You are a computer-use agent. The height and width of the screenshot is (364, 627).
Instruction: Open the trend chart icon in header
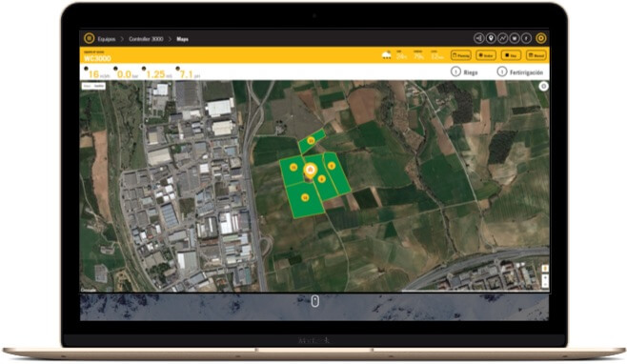pyautogui.click(x=502, y=38)
